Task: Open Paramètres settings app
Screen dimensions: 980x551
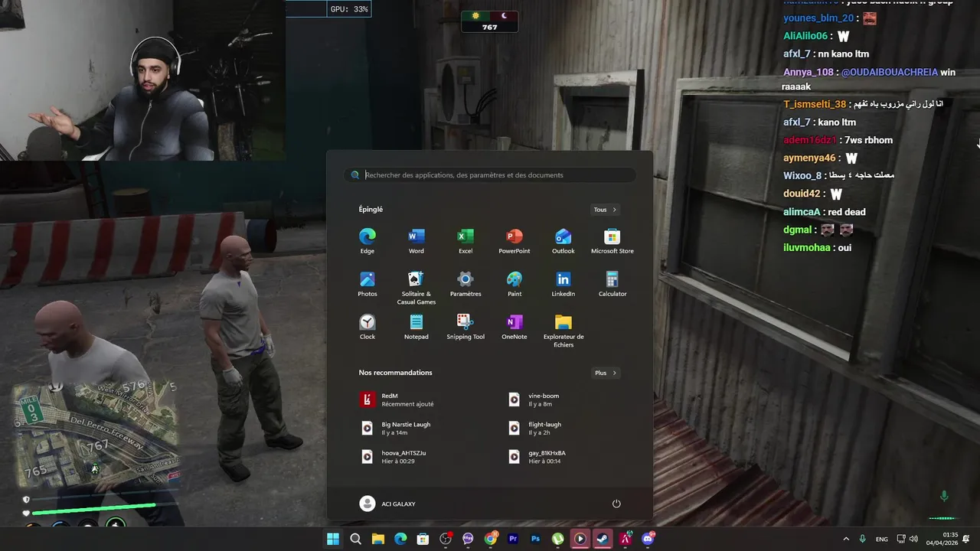Action: 465,284
